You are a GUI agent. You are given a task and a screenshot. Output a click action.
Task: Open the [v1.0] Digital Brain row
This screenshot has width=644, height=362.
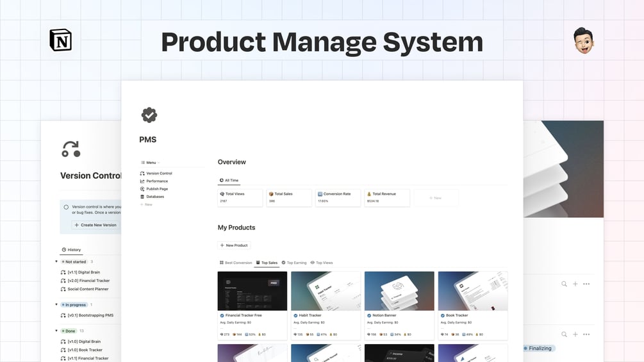(x=81, y=341)
